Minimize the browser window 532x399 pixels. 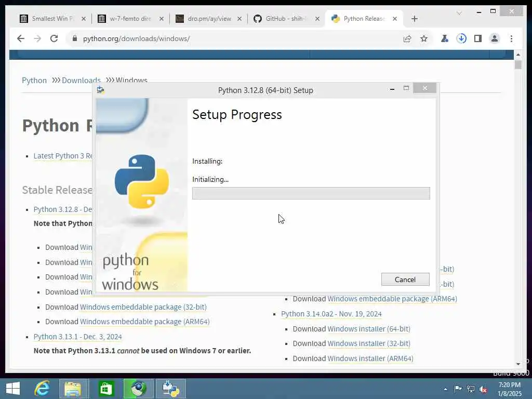(x=478, y=12)
